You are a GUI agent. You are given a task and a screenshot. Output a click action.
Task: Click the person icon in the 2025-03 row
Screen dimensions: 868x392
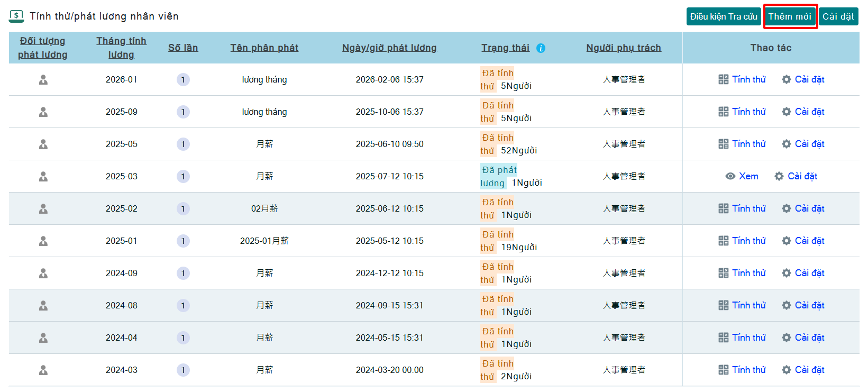(x=43, y=177)
